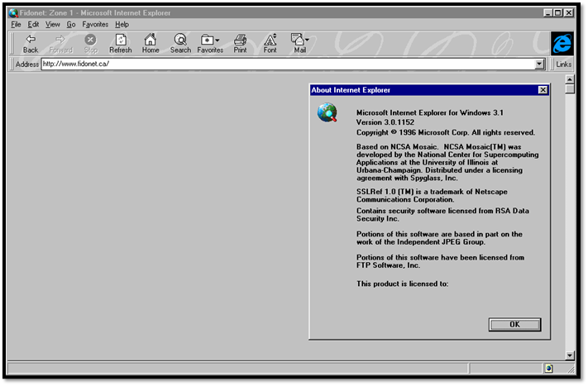
Task: Go back with the Back toolbar icon
Action: [x=31, y=40]
